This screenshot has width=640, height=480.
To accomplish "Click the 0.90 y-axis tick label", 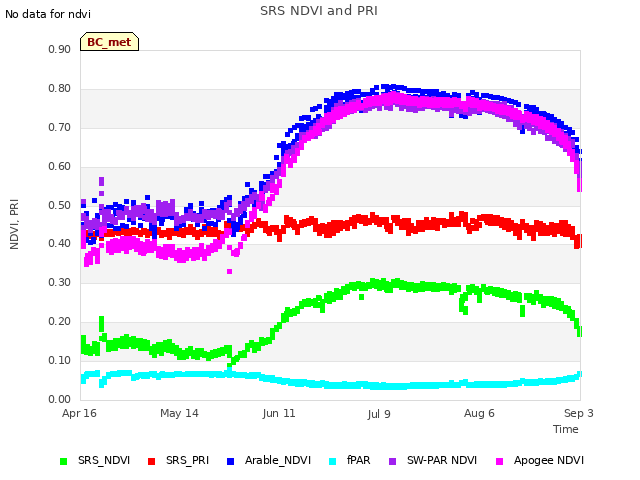I will (59, 49).
